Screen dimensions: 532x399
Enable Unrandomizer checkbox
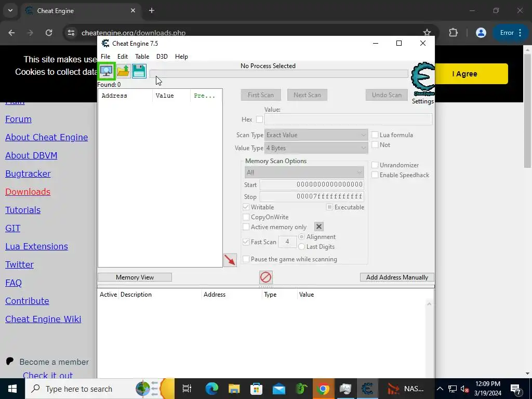coord(375,165)
